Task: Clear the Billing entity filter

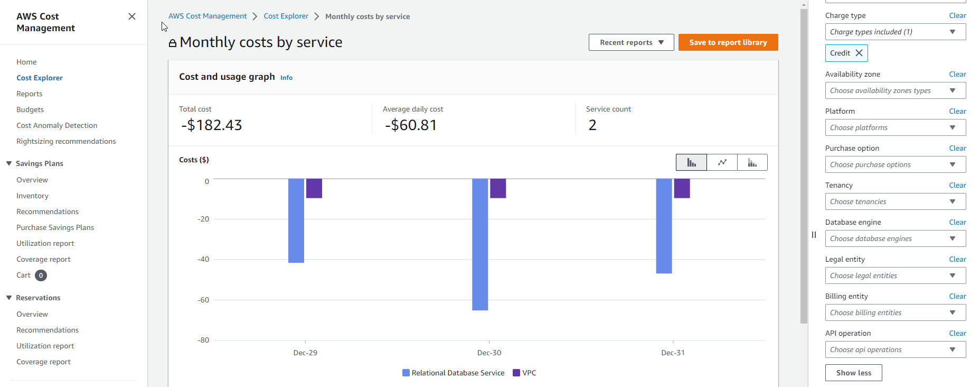Action: point(957,296)
